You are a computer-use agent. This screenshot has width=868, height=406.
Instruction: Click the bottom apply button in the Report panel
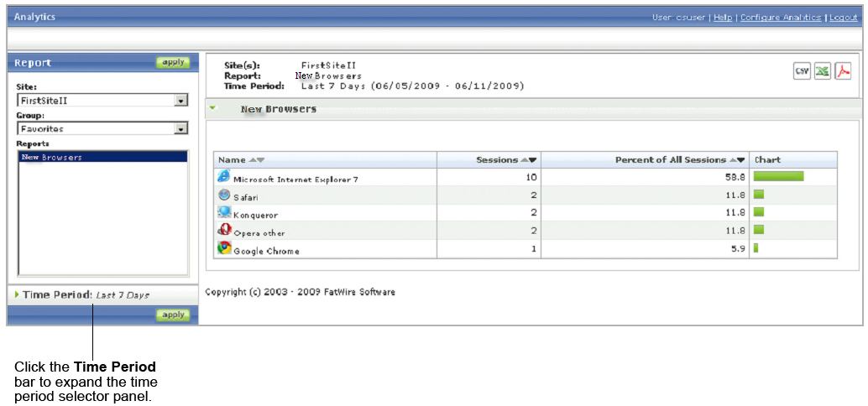click(173, 315)
